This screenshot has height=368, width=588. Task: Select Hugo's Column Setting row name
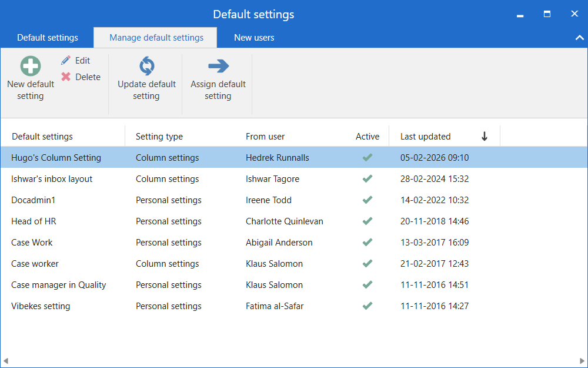coord(56,158)
